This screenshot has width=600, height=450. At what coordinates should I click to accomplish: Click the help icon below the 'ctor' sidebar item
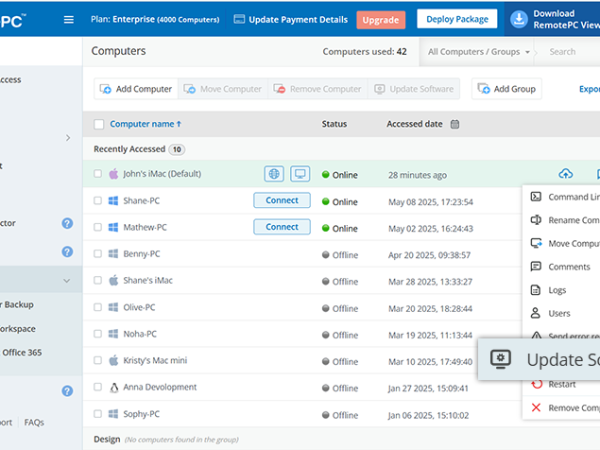coord(67,252)
